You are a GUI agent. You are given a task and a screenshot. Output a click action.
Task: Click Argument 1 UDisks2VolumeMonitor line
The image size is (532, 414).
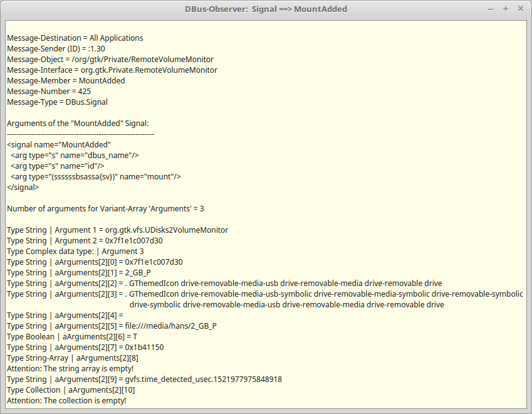click(x=117, y=230)
